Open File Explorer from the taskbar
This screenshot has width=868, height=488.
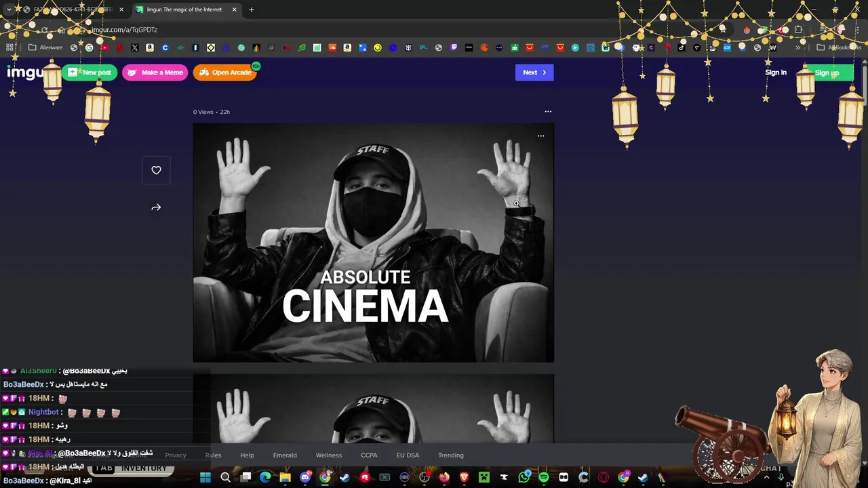[x=285, y=478]
